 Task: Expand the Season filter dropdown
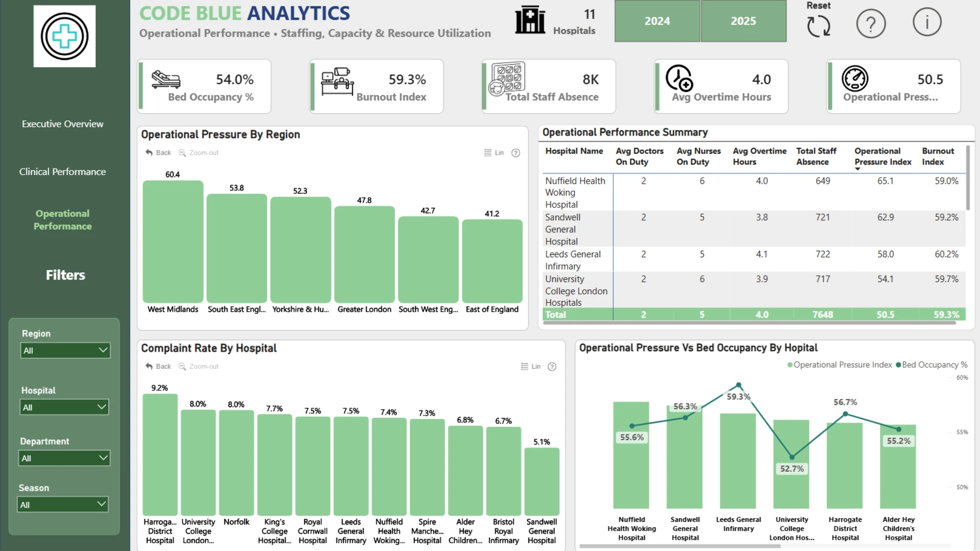(x=63, y=505)
